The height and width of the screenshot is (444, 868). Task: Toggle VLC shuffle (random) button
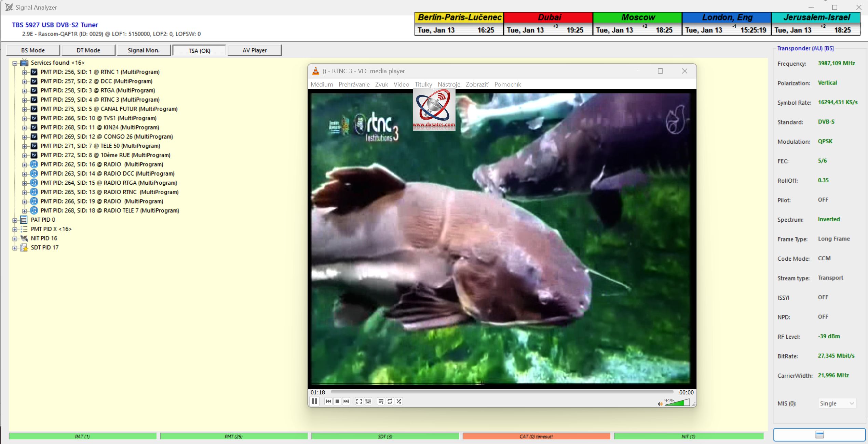(x=399, y=401)
